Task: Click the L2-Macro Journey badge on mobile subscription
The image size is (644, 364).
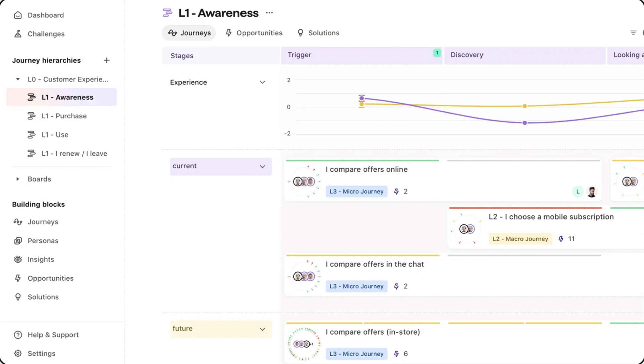Action: [520, 239]
